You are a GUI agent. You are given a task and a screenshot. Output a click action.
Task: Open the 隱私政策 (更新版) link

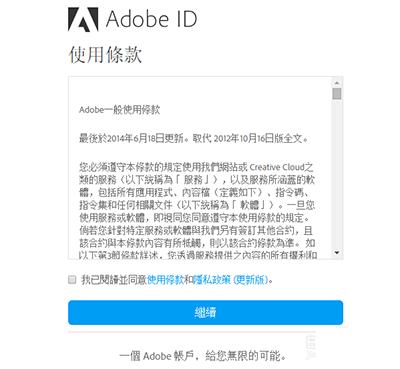[x=231, y=280]
